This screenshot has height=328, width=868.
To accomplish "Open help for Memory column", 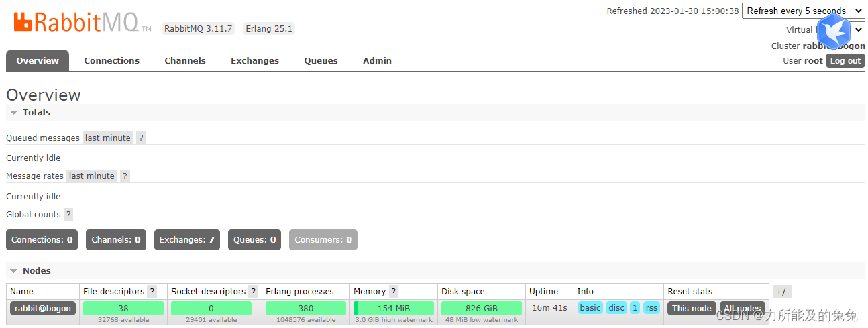I will (x=393, y=291).
